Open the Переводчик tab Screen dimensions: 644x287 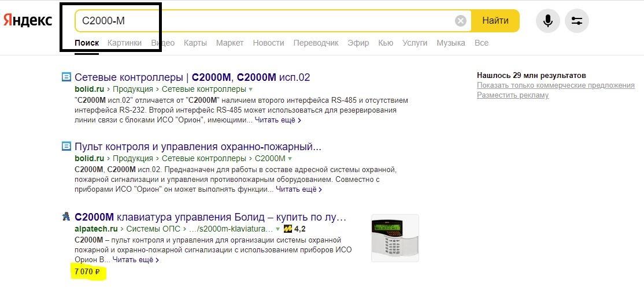tap(316, 43)
